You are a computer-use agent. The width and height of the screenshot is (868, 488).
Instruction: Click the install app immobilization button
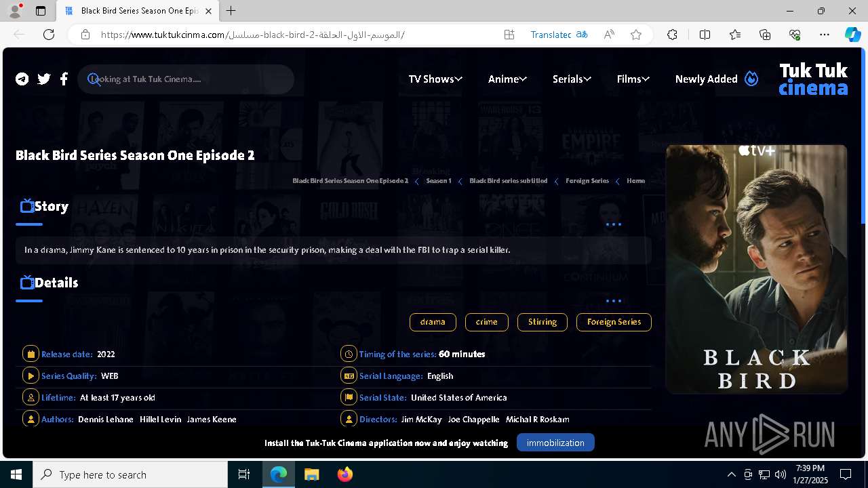(x=555, y=443)
